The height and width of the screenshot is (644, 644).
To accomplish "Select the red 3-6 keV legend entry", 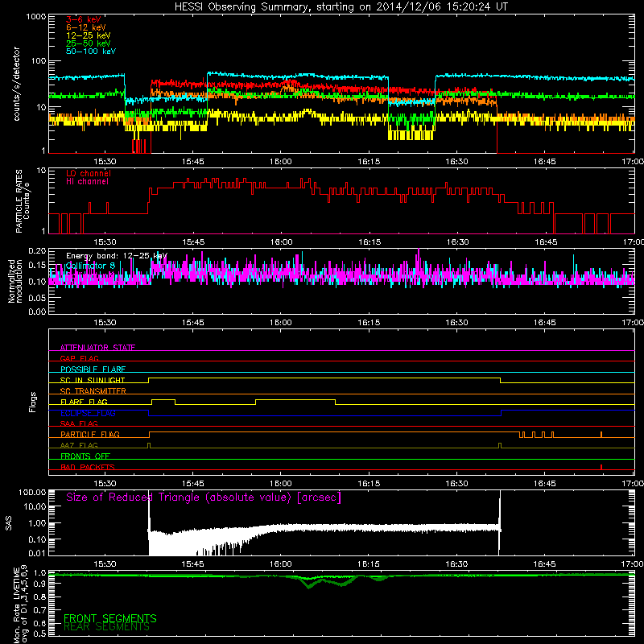I will (84, 19).
